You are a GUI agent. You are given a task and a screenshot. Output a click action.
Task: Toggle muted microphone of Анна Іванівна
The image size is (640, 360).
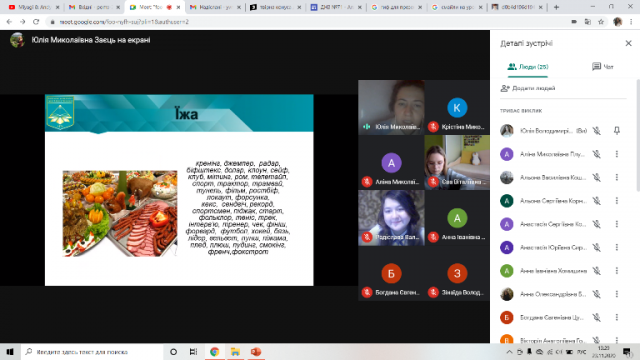pyautogui.click(x=596, y=271)
